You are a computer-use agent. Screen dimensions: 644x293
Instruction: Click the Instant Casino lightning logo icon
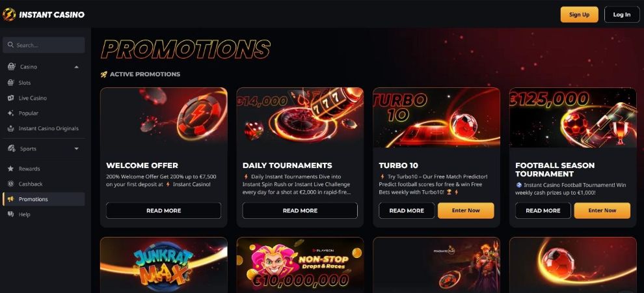coord(9,14)
